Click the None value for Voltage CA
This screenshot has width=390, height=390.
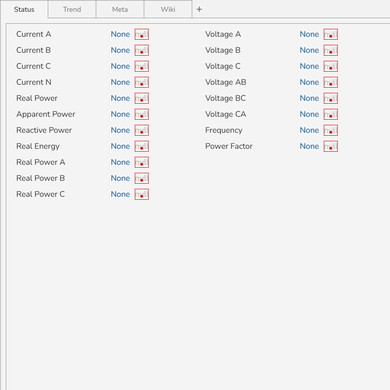click(x=309, y=114)
